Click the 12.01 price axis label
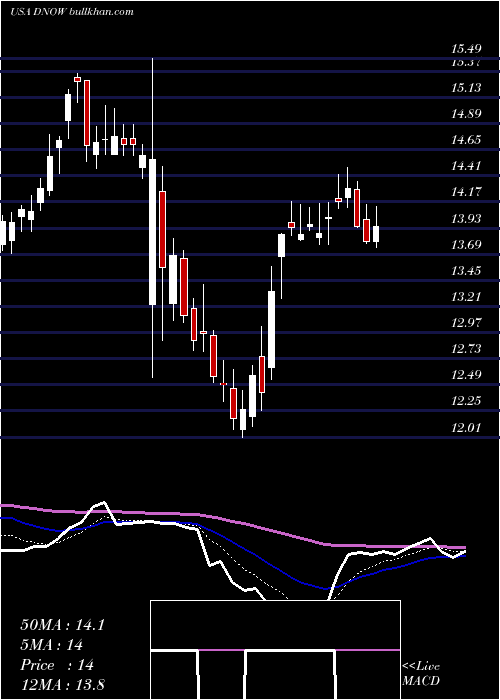The width and height of the screenshot is (500, 700). pos(467,428)
